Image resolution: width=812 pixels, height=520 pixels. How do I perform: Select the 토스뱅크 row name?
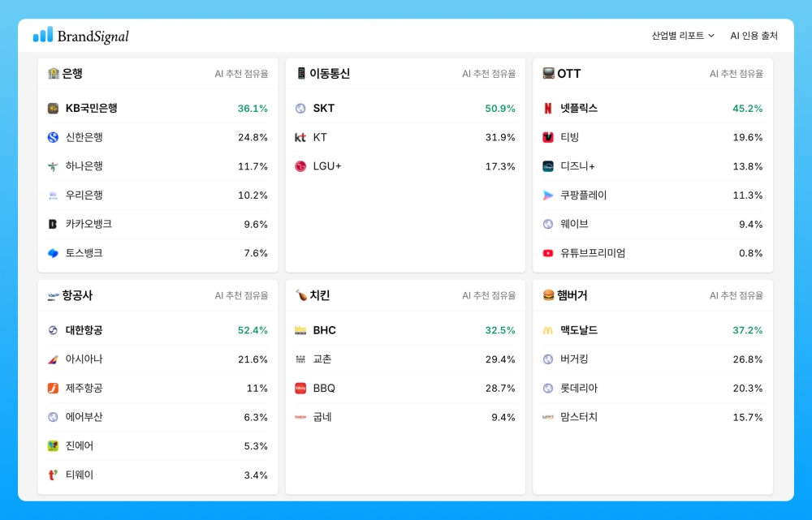pyautogui.click(x=84, y=253)
